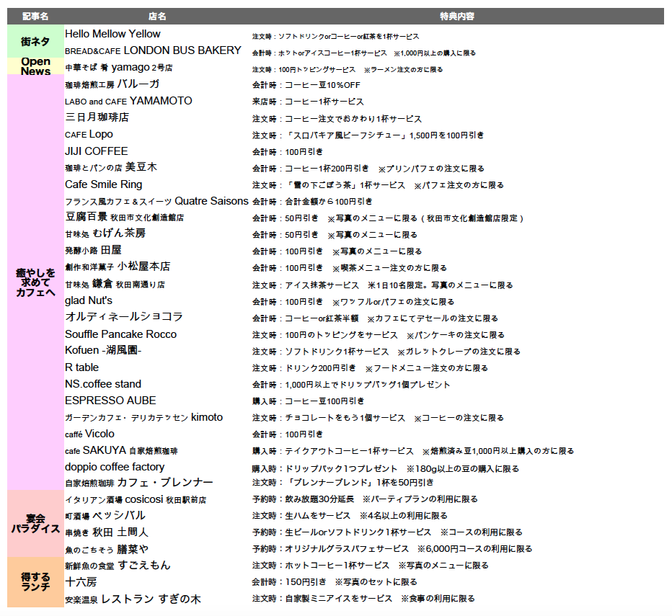Click the JIJI COFFEE shop name

coord(97,151)
